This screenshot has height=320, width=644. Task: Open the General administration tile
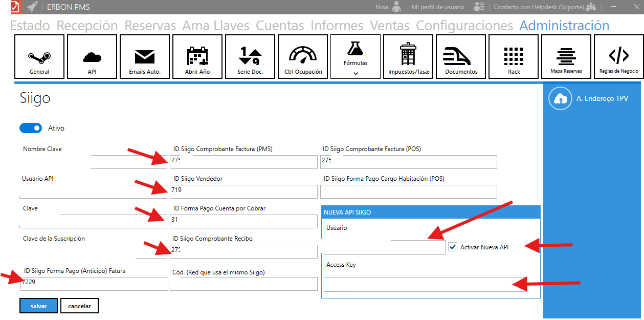[39, 56]
